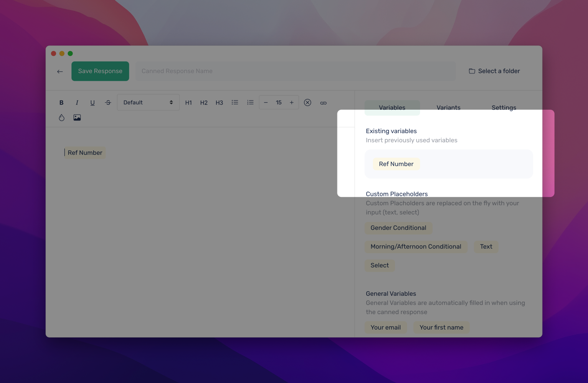Open the Settings tab

click(x=504, y=107)
